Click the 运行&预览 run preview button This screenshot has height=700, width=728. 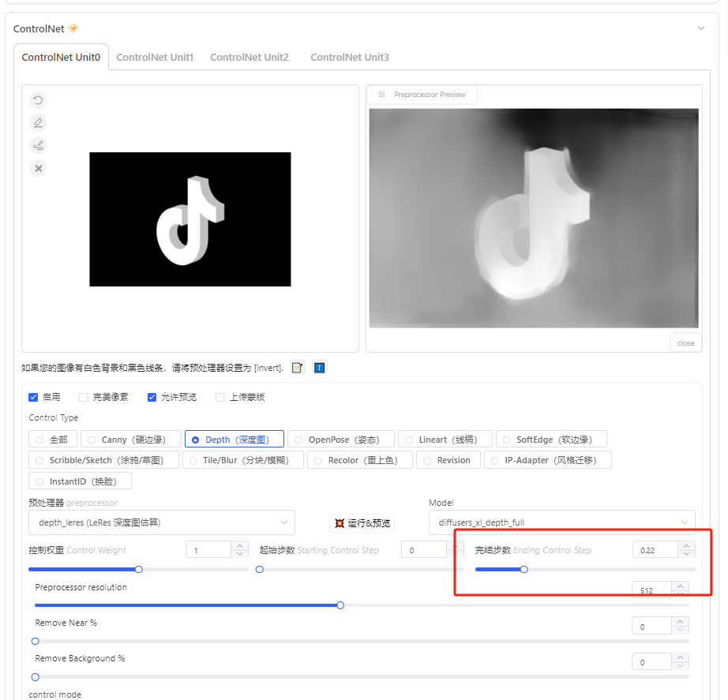pyautogui.click(x=362, y=523)
